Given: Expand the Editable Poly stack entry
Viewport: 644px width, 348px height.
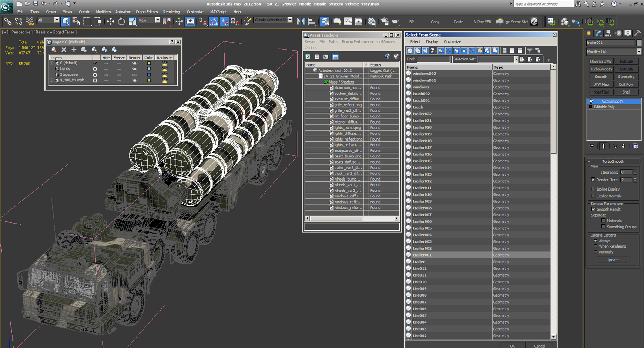Looking at the screenshot, I should [x=590, y=107].
